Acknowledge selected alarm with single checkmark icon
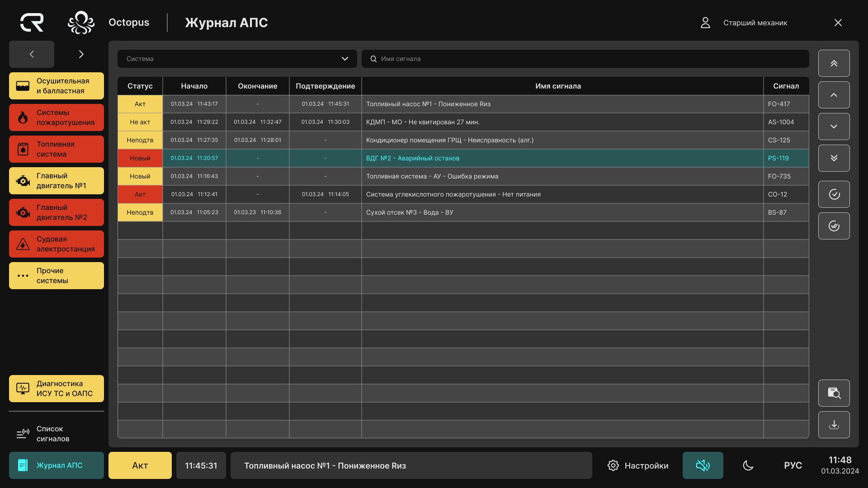The image size is (868, 488). click(834, 194)
